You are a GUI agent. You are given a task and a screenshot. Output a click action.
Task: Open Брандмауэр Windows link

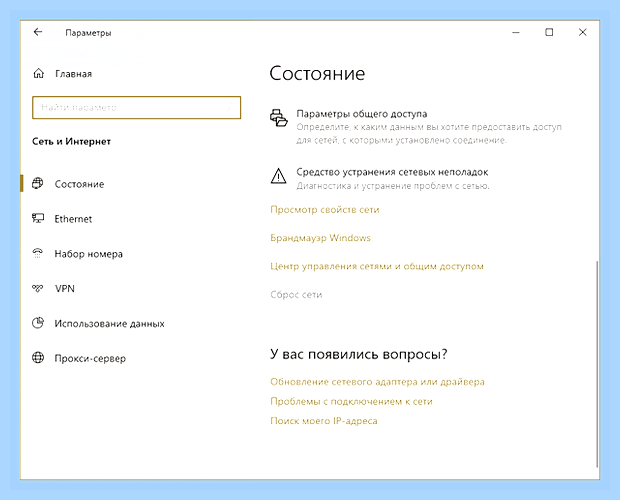coord(320,238)
